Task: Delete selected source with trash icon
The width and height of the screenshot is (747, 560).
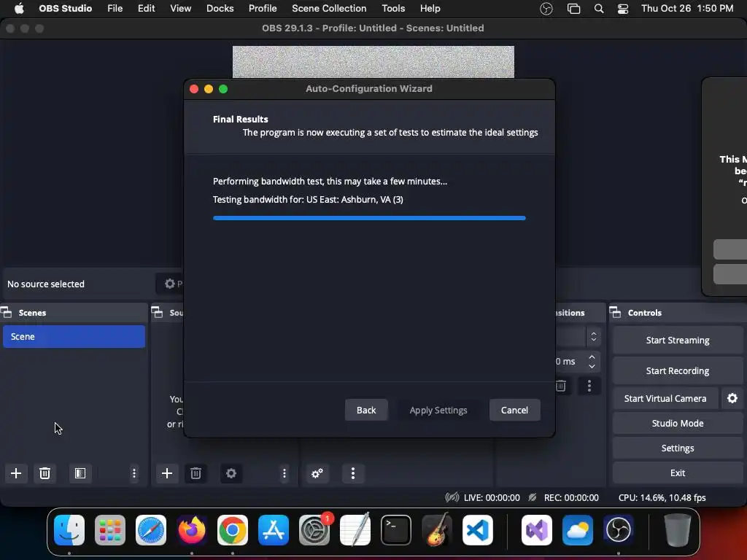Action: 196,472
